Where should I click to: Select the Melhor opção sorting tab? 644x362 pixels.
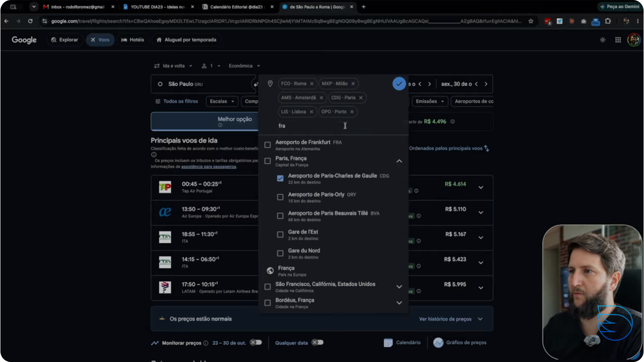205,121
